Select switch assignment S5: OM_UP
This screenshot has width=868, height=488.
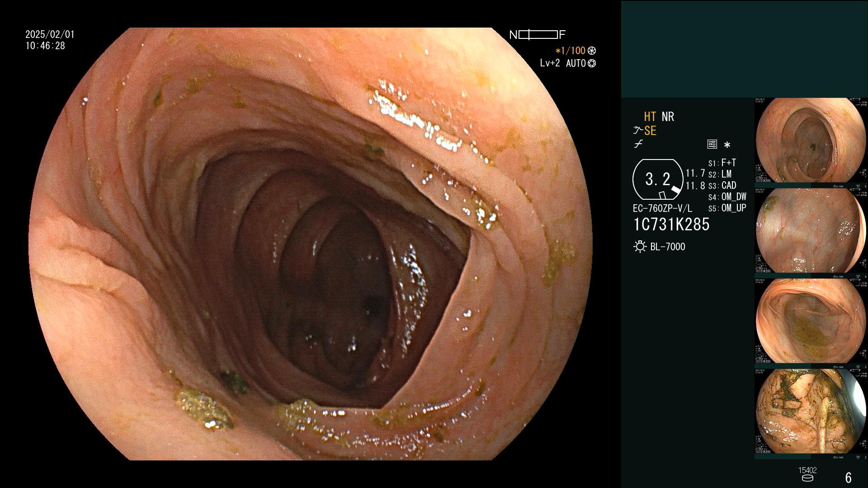tap(727, 208)
